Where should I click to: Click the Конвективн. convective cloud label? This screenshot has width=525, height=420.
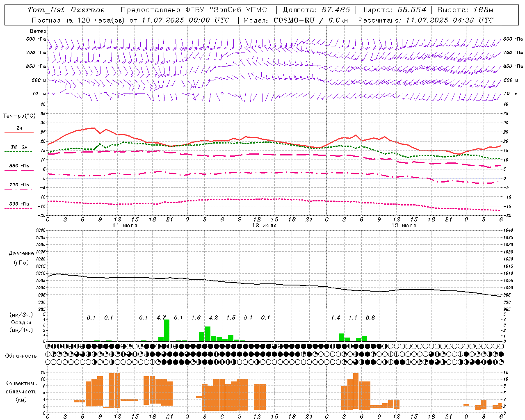click(21, 383)
